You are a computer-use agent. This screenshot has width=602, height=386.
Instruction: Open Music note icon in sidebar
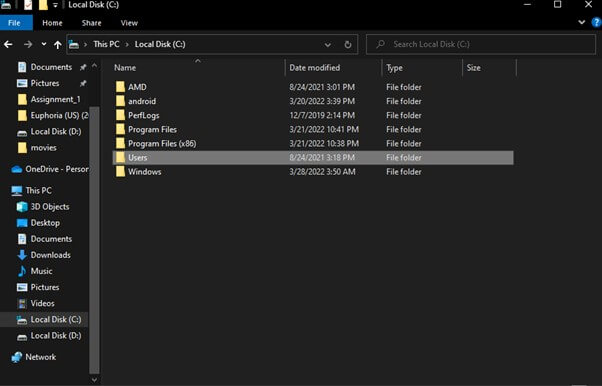point(22,271)
